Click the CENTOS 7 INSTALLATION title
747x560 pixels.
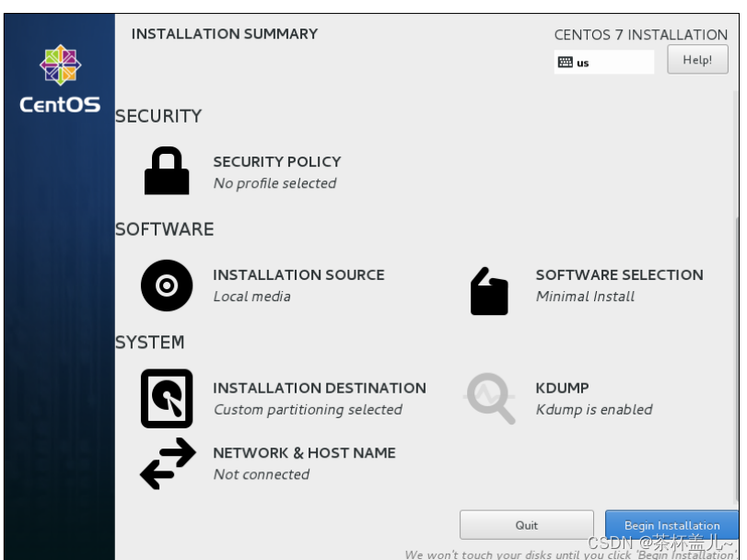pos(641,35)
